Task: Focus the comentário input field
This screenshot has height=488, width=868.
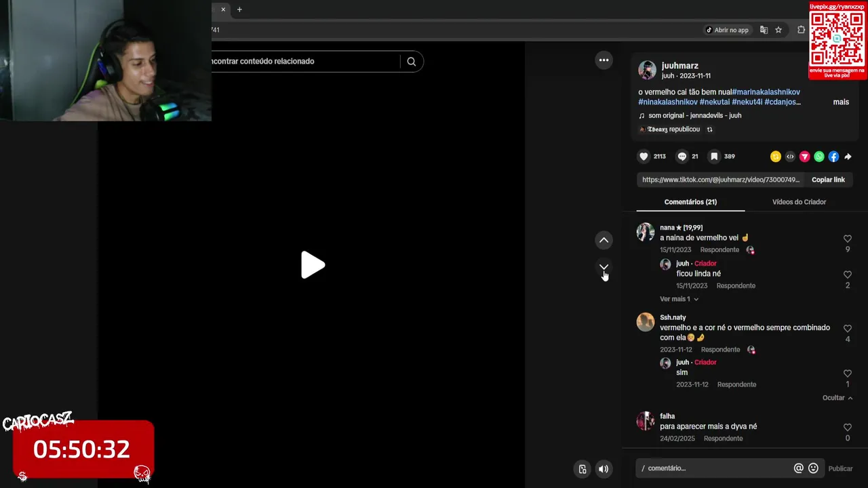Action: 715,468
